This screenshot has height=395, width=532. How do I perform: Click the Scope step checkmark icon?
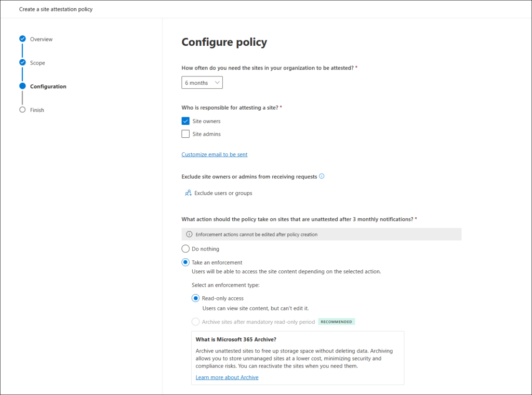22,62
